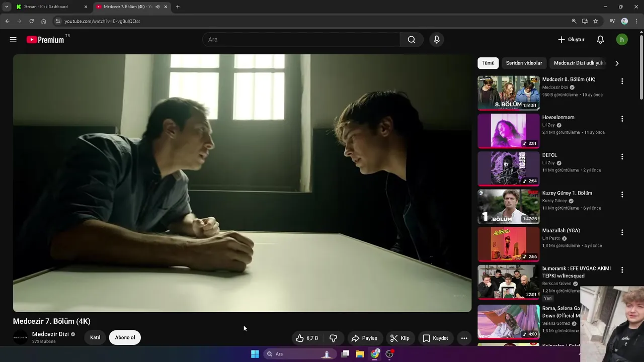This screenshot has height=362, width=644.
Task: Open Medcezir 8. Bölüm video thumbnail
Action: pos(508,93)
